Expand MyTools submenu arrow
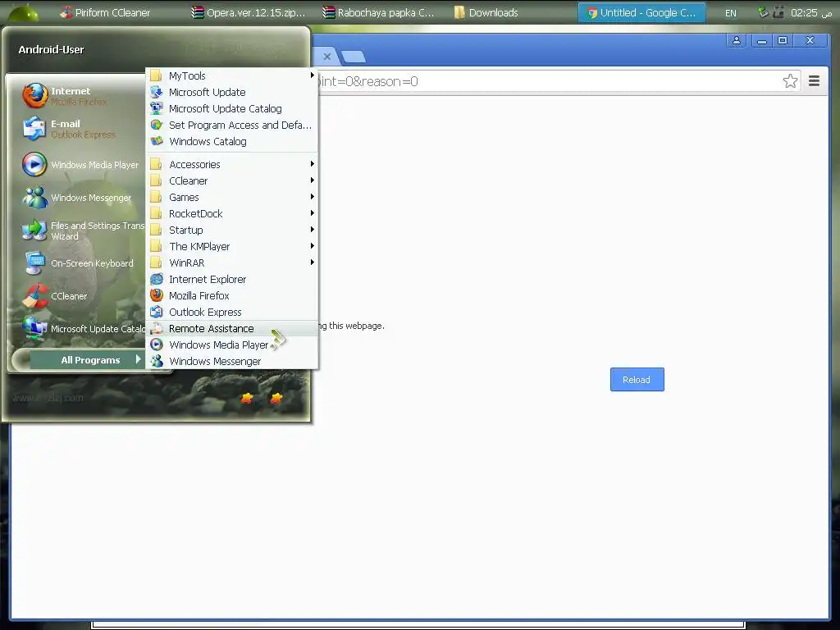The image size is (840, 630). [312, 75]
